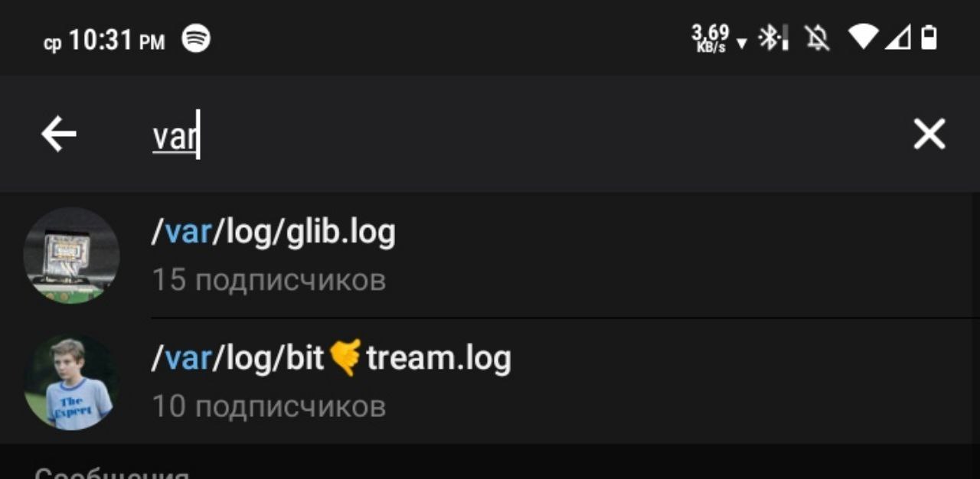Tap the Bluetooth status icon

tap(773, 37)
